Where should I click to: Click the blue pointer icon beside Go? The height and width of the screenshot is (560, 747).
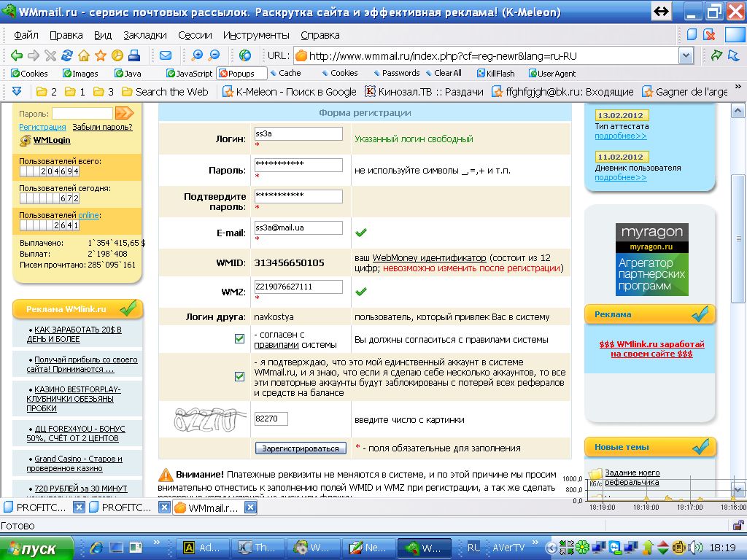pos(734,55)
